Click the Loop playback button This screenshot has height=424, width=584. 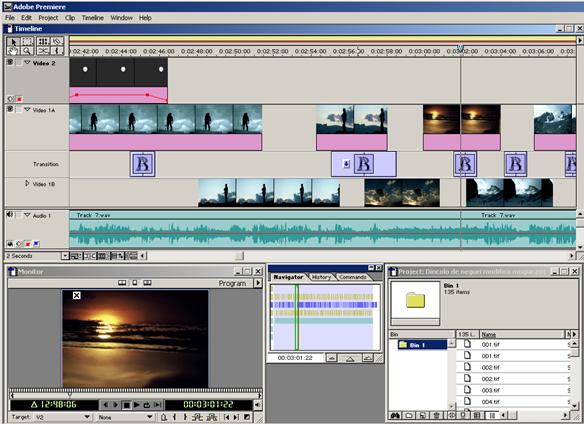coord(147,405)
